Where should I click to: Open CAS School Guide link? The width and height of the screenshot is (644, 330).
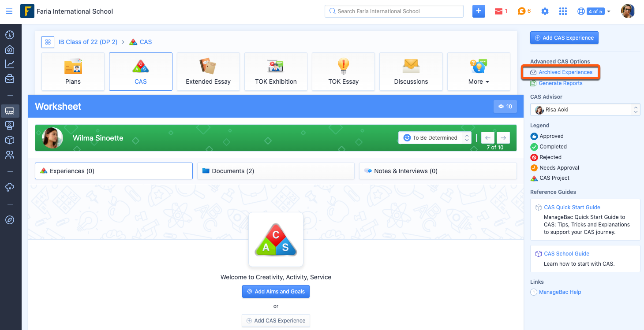pyautogui.click(x=566, y=253)
